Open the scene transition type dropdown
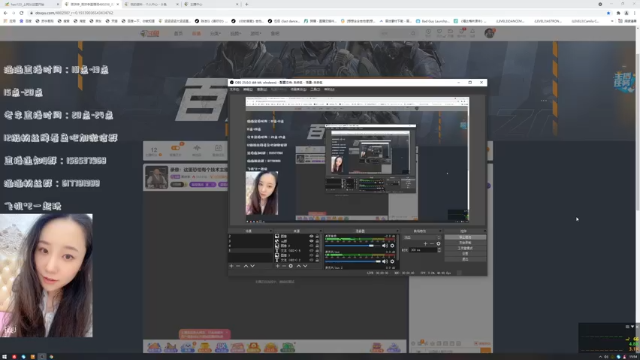Viewport: 640px width, 360px height. coord(422,237)
